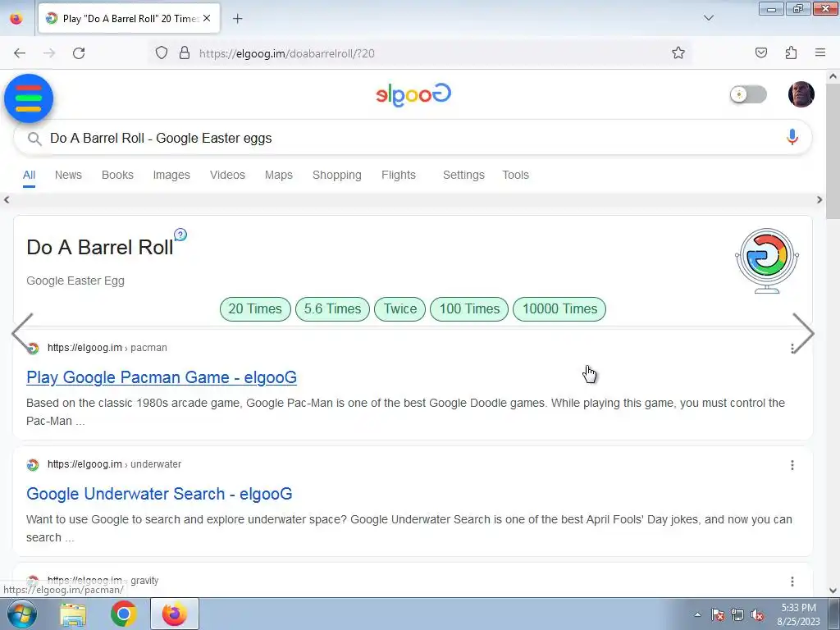Click the vertical scrollbar up arrow
This screenshot has height=630, width=840.
[833, 76]
